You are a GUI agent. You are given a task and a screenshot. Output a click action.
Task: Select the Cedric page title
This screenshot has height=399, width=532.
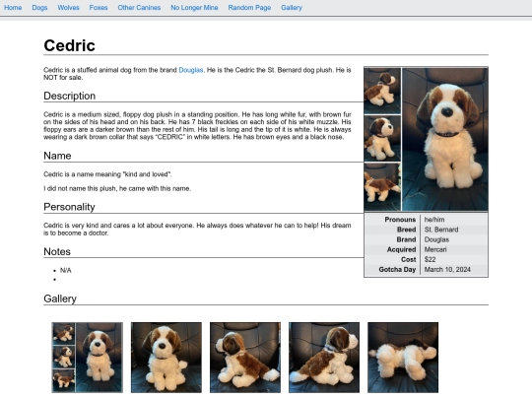point(70,45)
